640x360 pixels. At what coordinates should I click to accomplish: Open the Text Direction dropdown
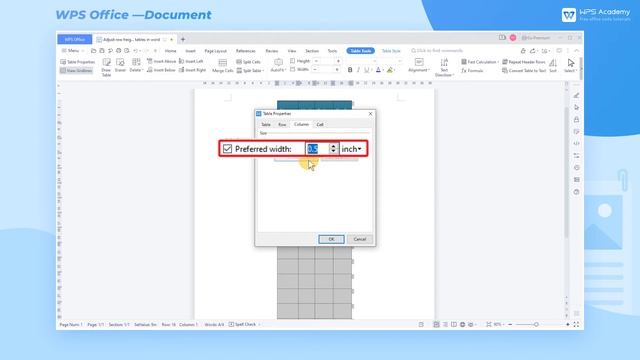coord(444,67)
